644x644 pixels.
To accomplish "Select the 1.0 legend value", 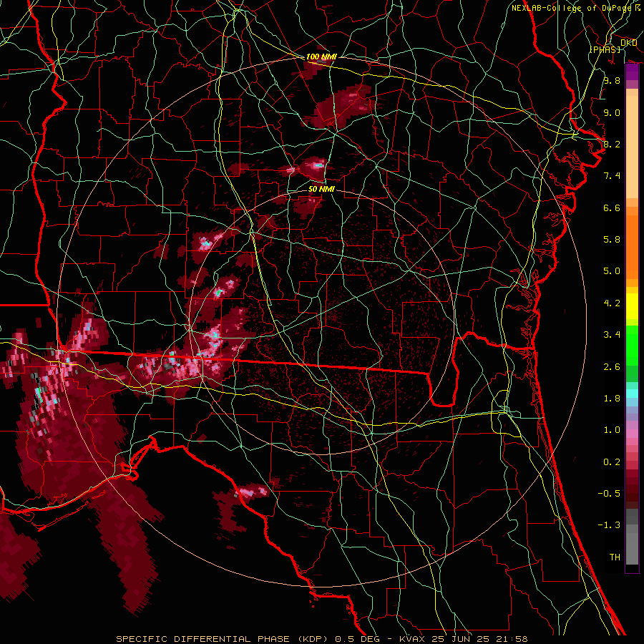I will (x=612, y=430).
